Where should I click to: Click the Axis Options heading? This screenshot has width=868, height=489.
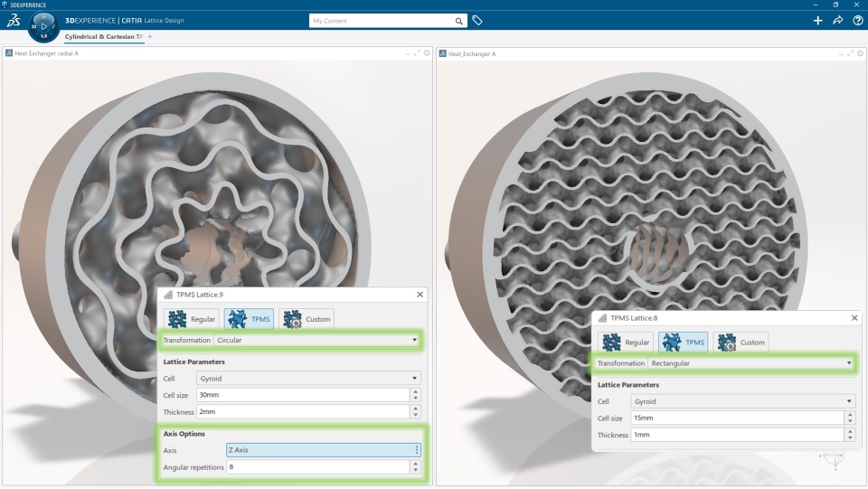click(x=184, y=434)
